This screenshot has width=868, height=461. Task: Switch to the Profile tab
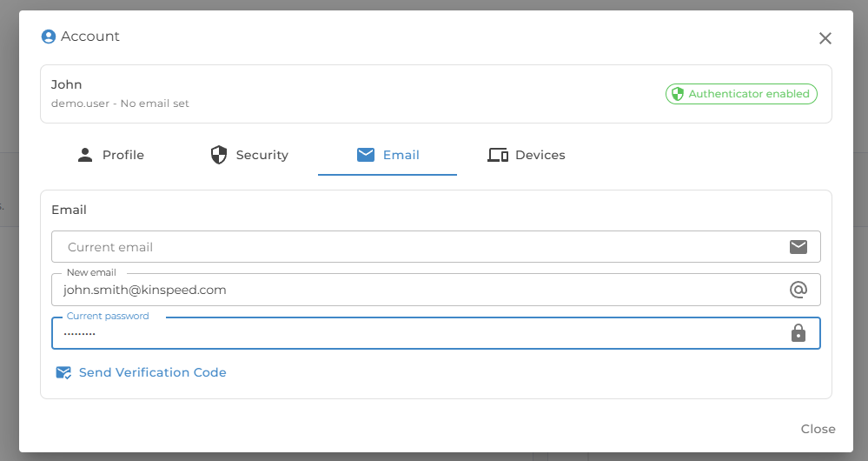[110, 155]
